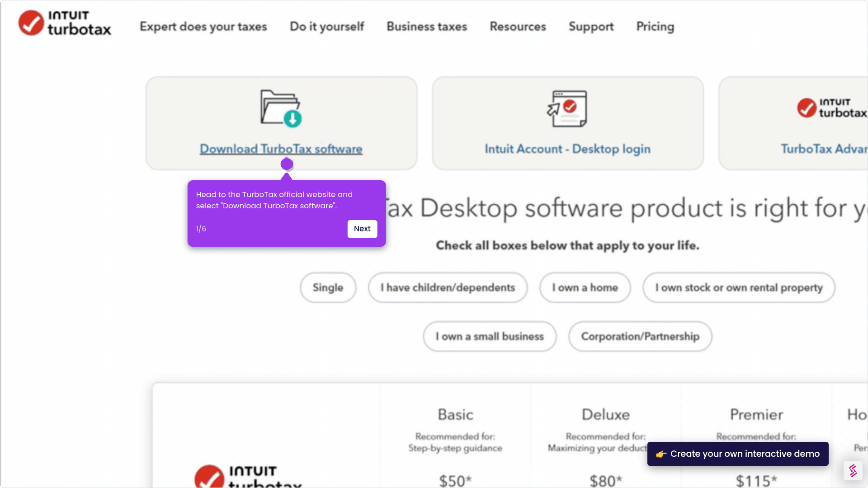Open the Support menu
Screen dimensions: 868x488
tap(591, 27)
